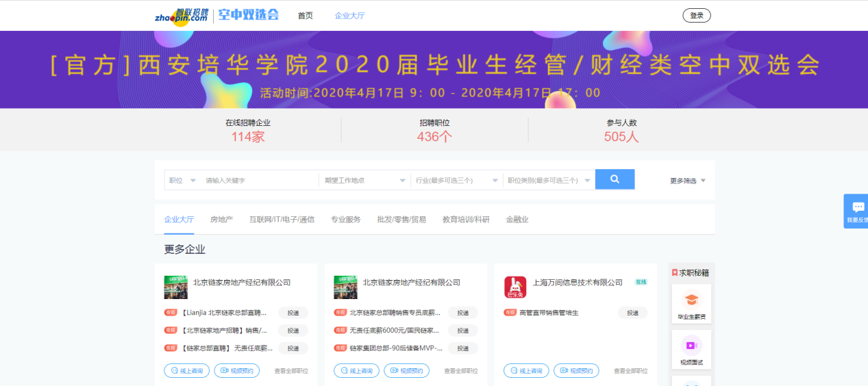Open the 我要反馈 feedback chat widget
The height and width of the screenshot is (386, 868).
[857, 211]
